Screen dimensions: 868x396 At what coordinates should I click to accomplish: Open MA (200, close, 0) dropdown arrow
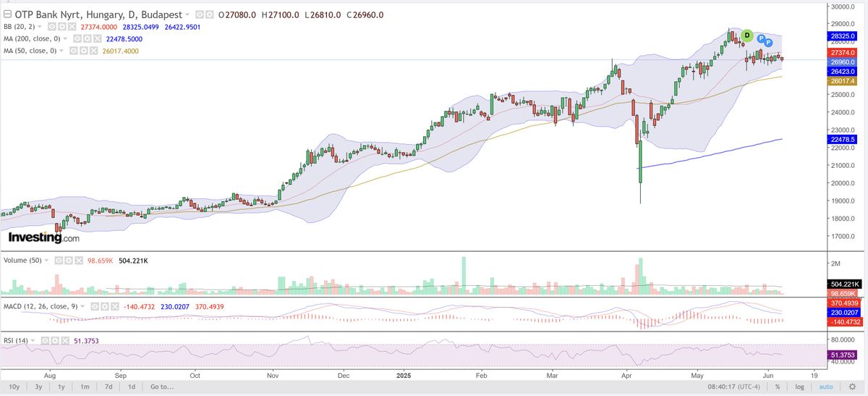click(x=65, y=39)
